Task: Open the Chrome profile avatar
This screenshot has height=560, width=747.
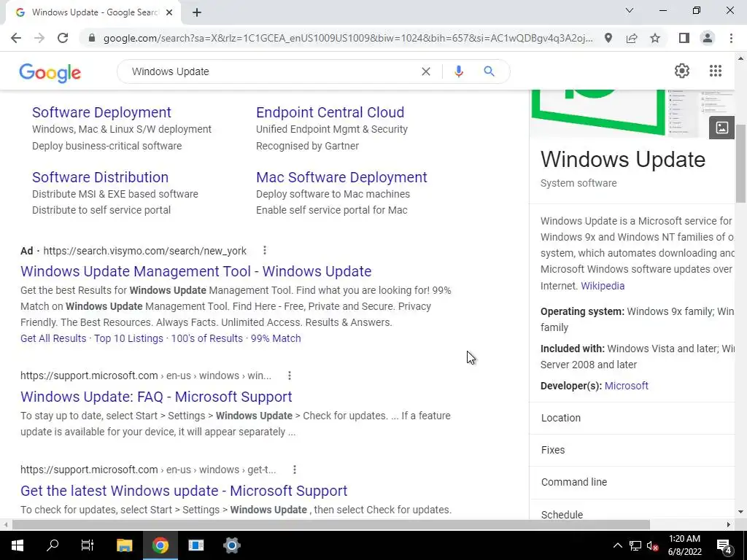Action: point(708,38)
